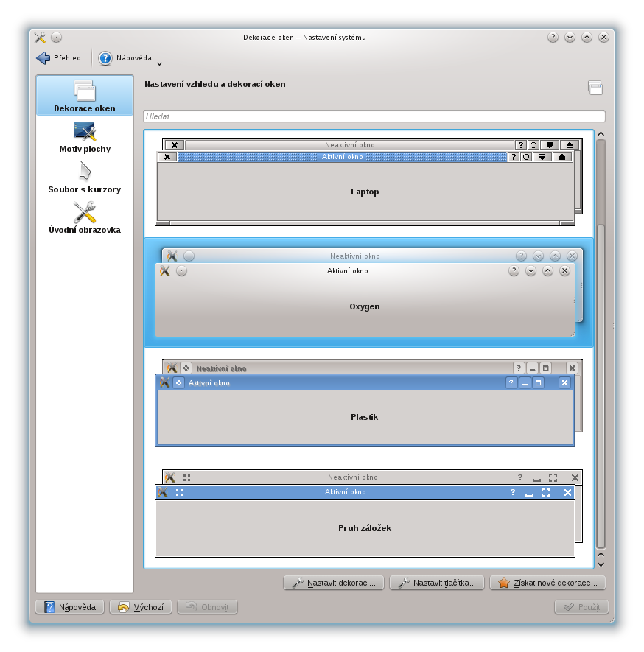Select Dekorace oken in sidebar
Viewport: 644px width, 652px height.
(85, 96)
